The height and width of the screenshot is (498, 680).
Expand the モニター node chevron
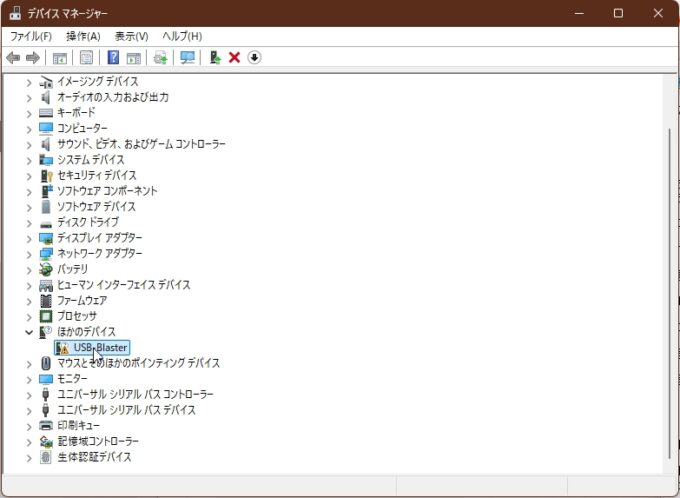pyautogui.click(x=29, y=379)
